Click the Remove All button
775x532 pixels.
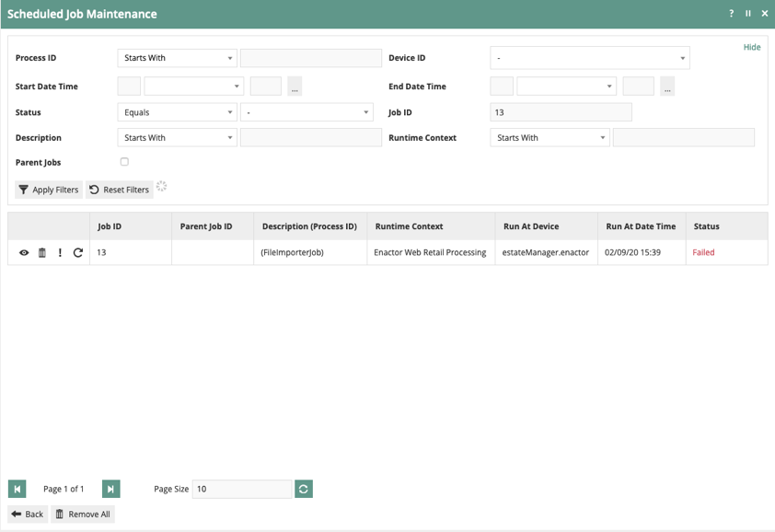83,515
